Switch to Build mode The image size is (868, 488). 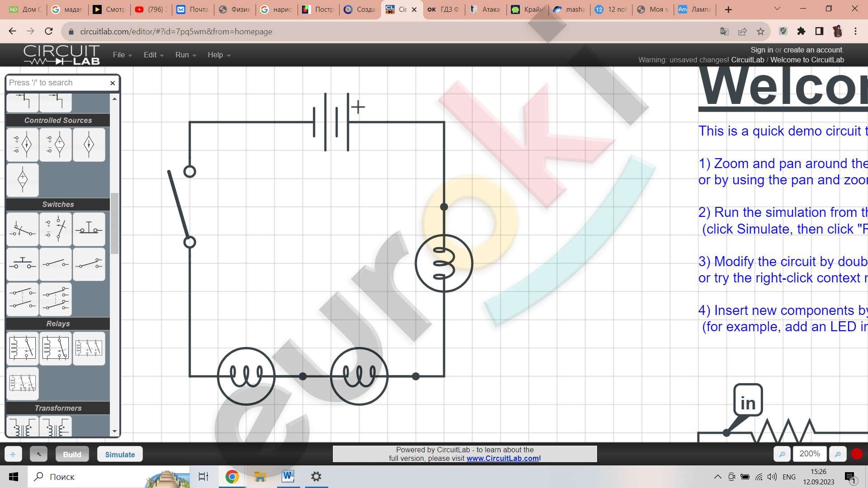click(x=72, y=454)
